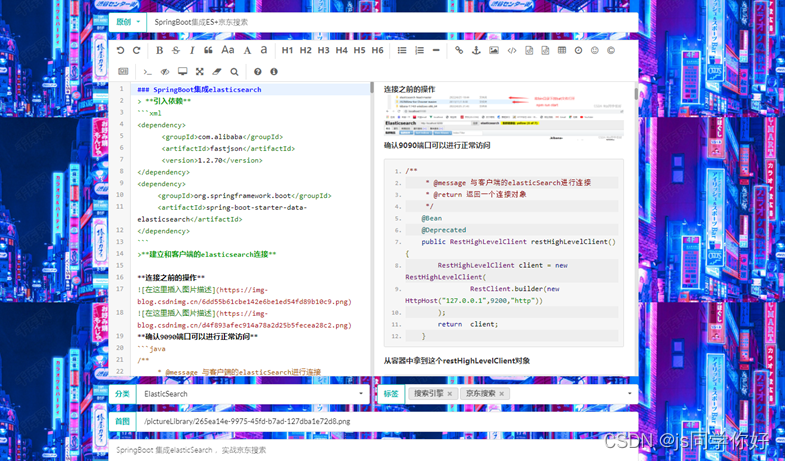Insert an image via the picture icon
The image size is (785, 461).
tap(494, 50)
